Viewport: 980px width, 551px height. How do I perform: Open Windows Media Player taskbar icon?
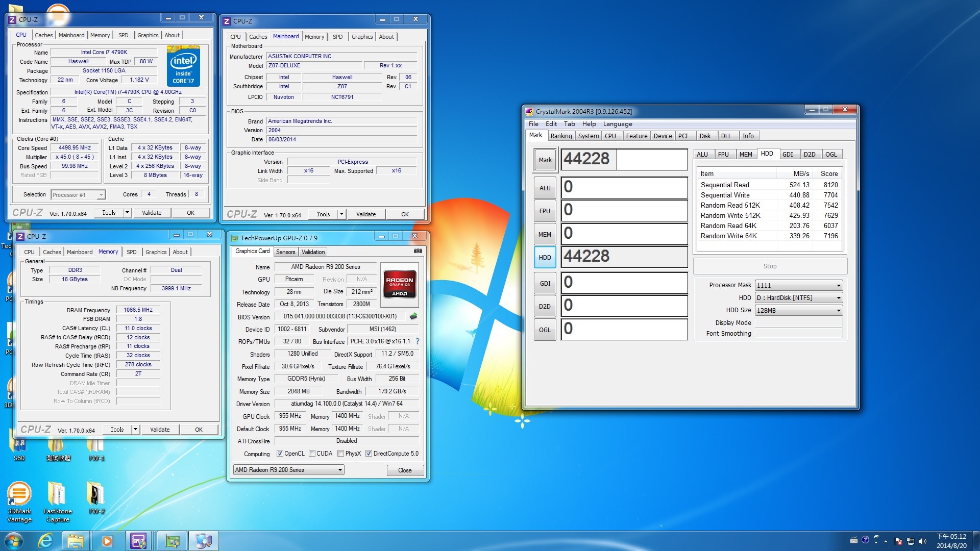tap(107, 541)
